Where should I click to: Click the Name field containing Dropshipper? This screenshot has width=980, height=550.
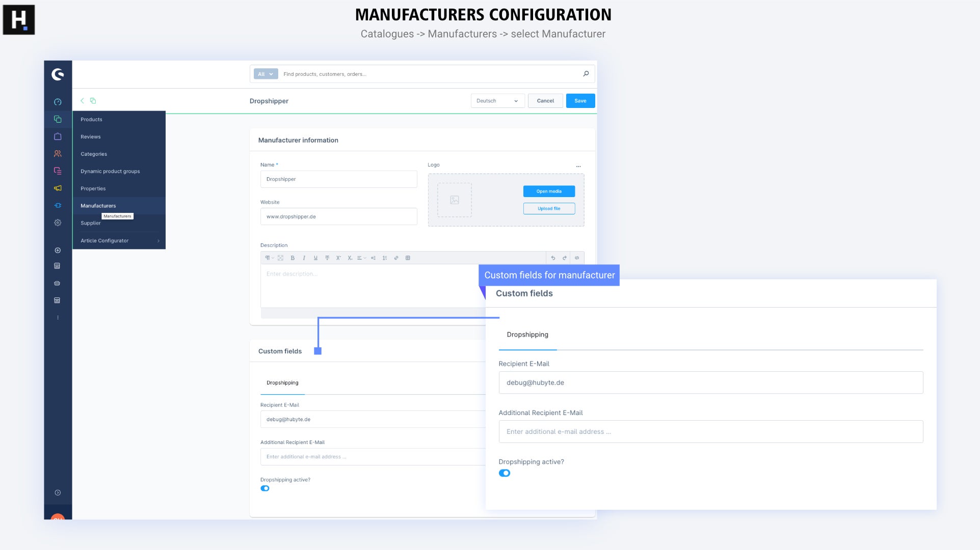[339, 179]
